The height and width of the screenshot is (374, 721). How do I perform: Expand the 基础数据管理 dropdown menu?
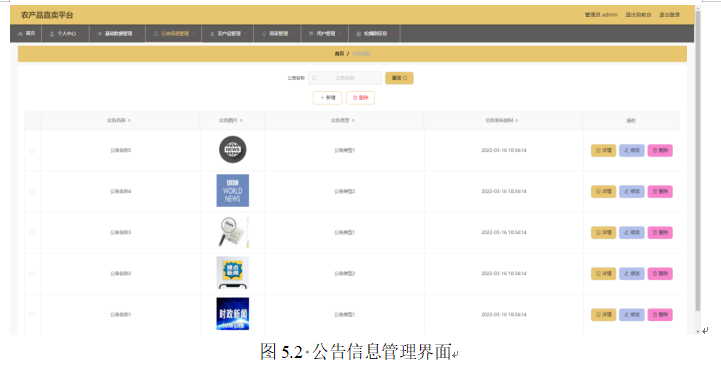coord(117,34)
